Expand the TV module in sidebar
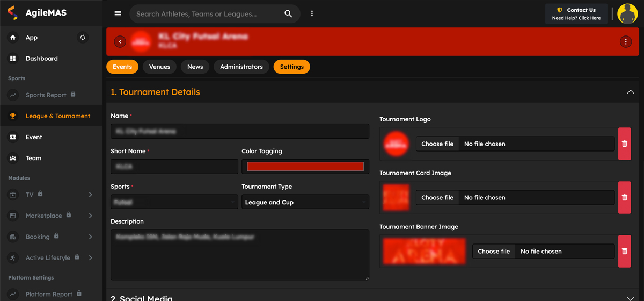 [90, 195]
